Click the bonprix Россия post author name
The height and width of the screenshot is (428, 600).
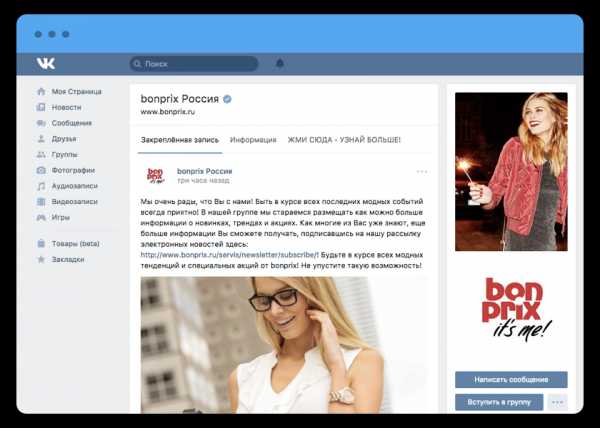tap(204, 171)
